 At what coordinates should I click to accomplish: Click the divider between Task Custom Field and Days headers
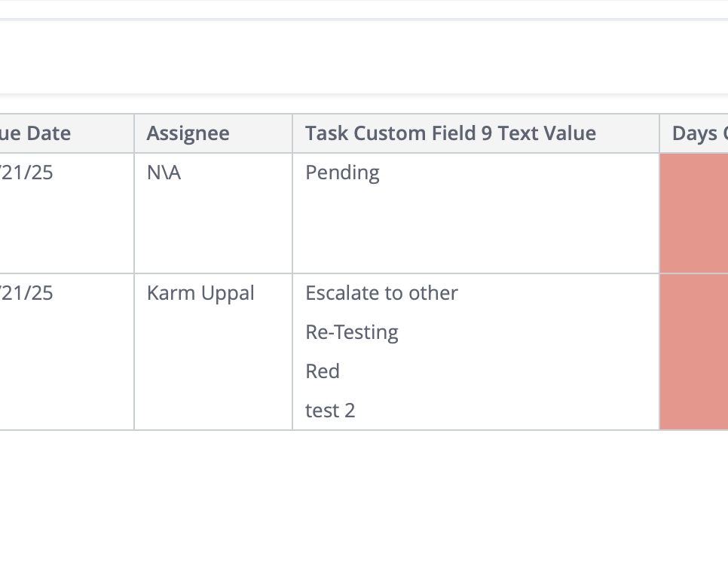point(659,133)
